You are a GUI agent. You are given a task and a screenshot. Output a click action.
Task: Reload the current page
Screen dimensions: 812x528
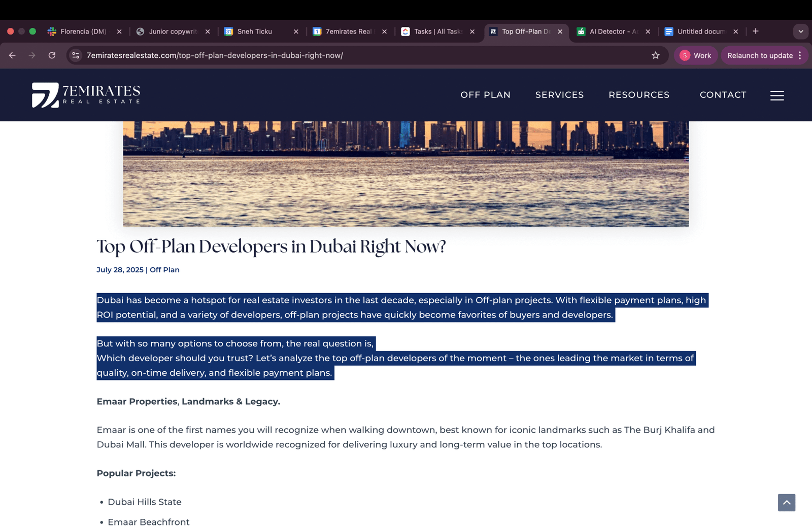coord(52,55)
